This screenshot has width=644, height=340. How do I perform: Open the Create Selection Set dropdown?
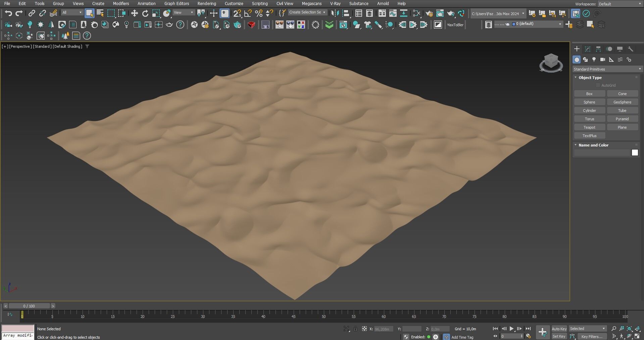(307, 12)
